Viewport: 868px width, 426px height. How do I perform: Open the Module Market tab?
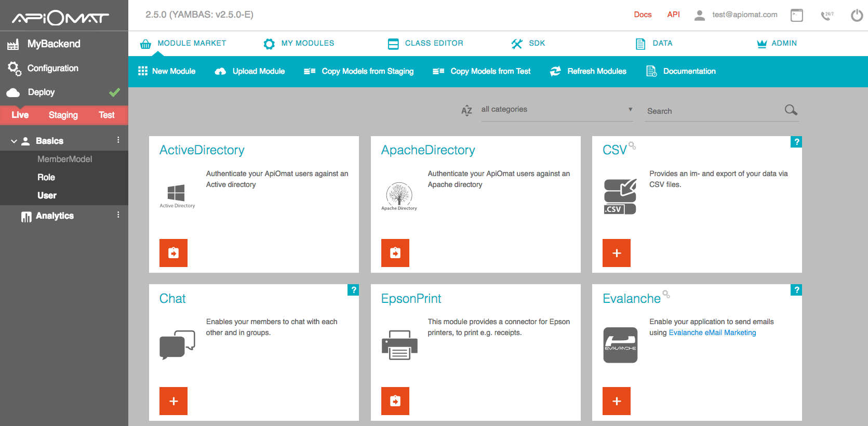pos(183,44)
